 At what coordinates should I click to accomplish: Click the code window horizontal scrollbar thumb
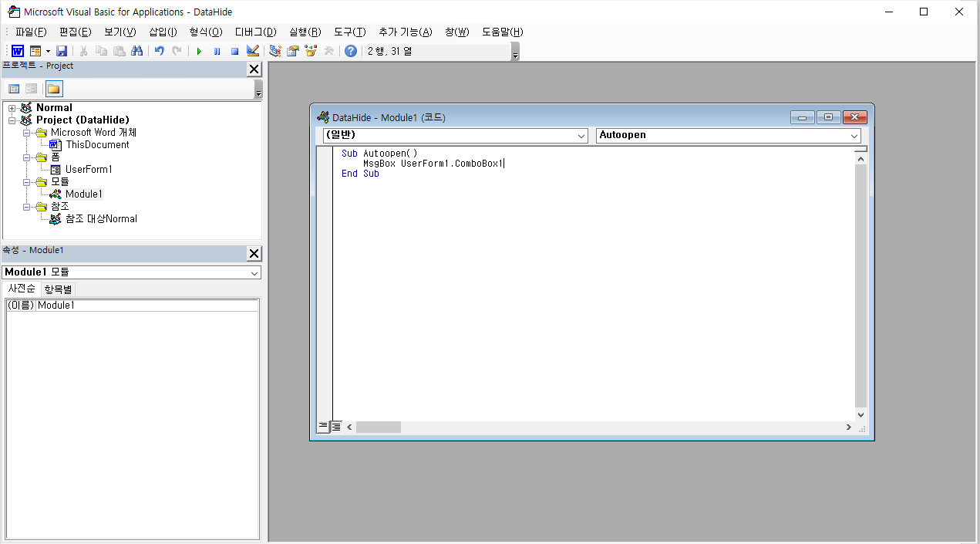[379, 427]
